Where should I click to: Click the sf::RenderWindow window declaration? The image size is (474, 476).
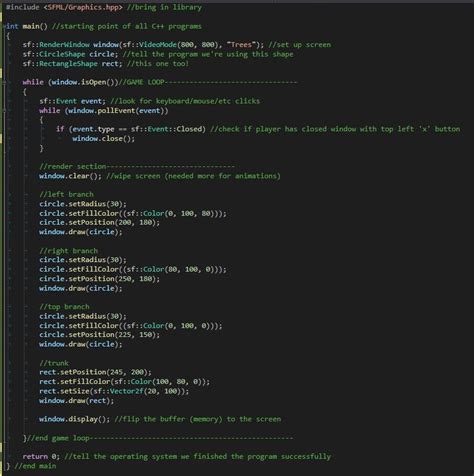(143, 45)
